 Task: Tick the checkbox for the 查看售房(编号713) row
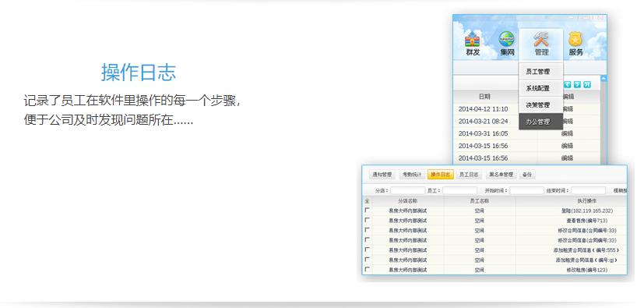(x=368, y=220)
